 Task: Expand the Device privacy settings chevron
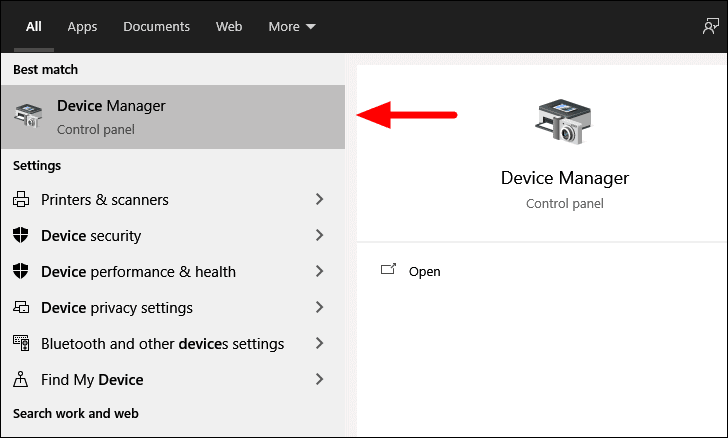coord(319,307)
